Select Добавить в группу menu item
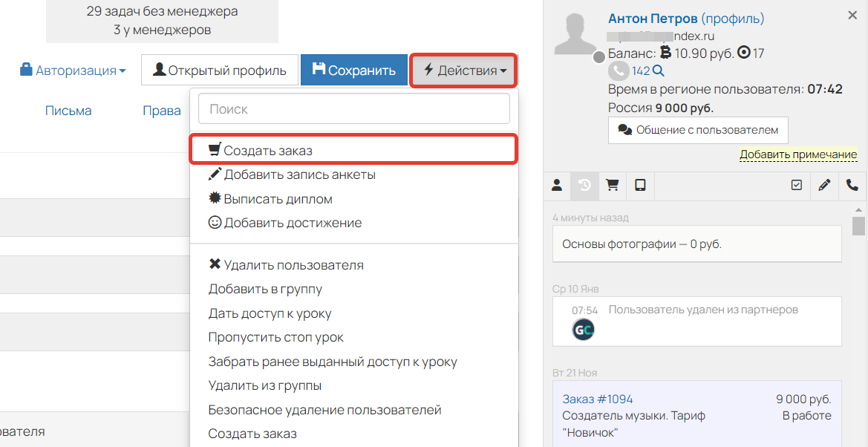This screenshot has height=447, width=868. pos(265,289)
